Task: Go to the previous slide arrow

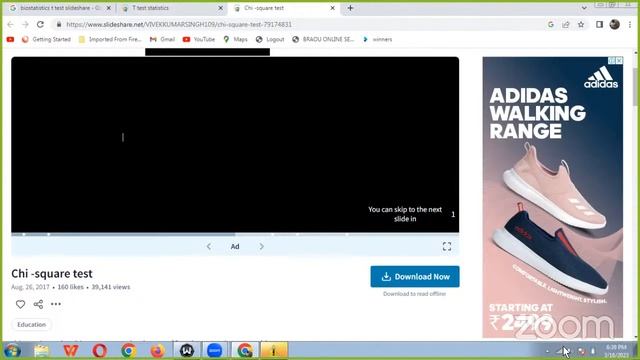Action: point(209,247)
